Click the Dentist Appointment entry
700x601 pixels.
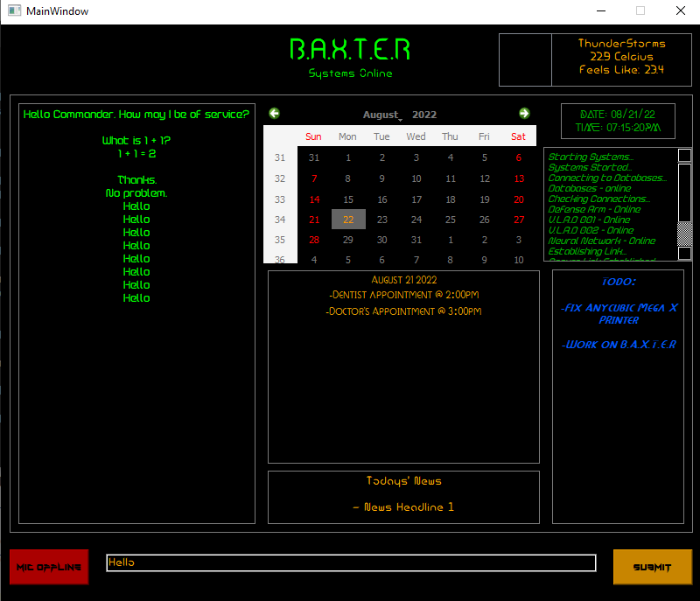(x=403, y=295)
